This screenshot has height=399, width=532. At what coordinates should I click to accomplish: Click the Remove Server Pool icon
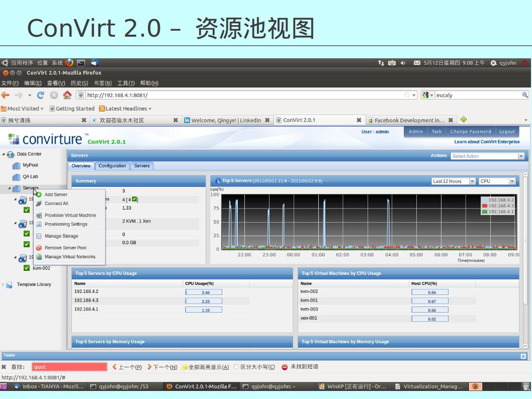39,248
